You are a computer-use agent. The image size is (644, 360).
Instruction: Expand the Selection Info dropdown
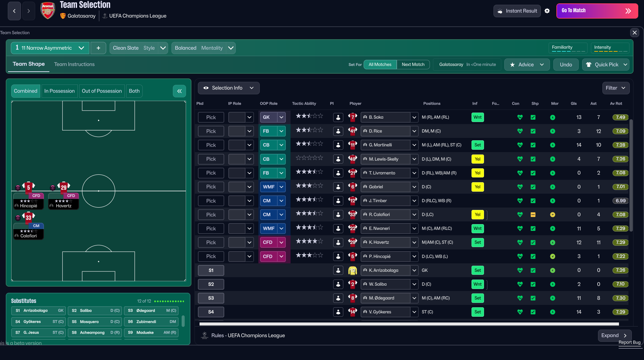coord(229,88)
